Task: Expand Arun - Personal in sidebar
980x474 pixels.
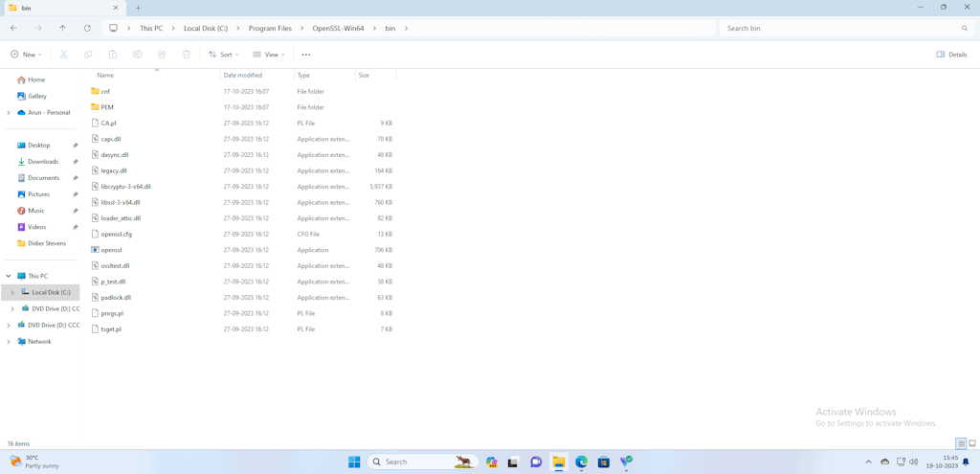Action: (x=8, y=113)
